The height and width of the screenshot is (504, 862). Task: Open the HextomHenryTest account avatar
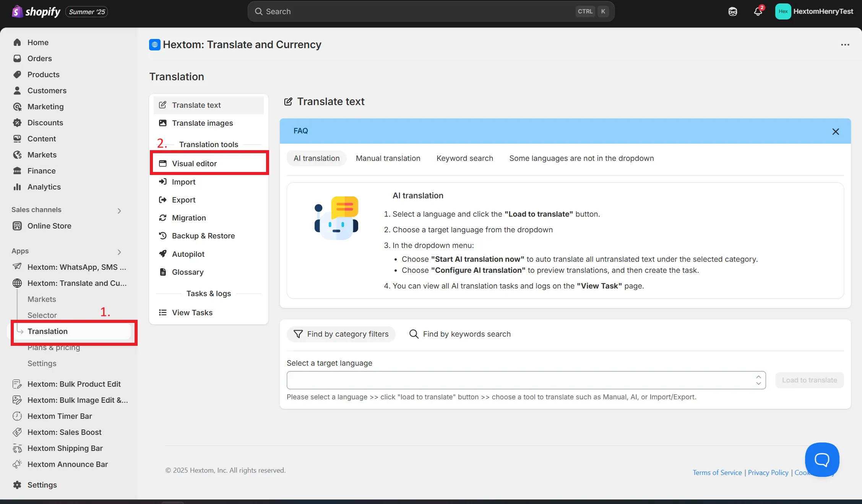tap(783, 11)
